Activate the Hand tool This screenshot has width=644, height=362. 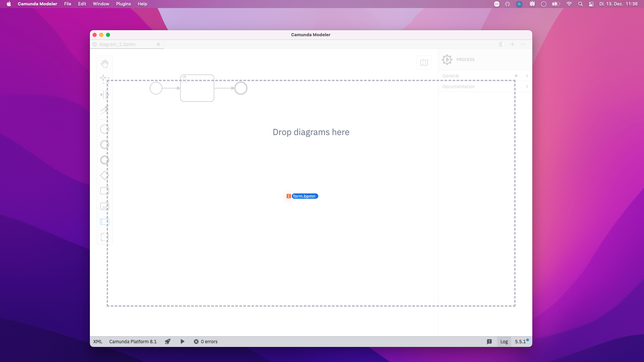[105, 63]
